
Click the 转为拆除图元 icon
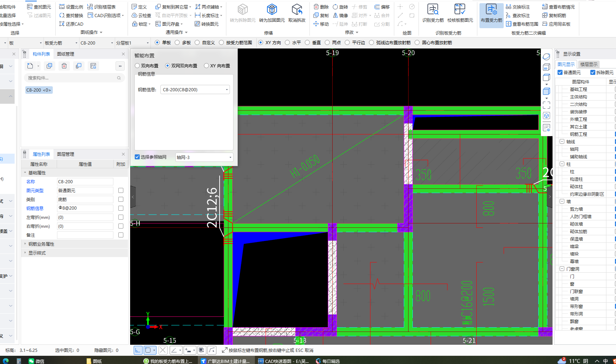click(x=242, y=10)
